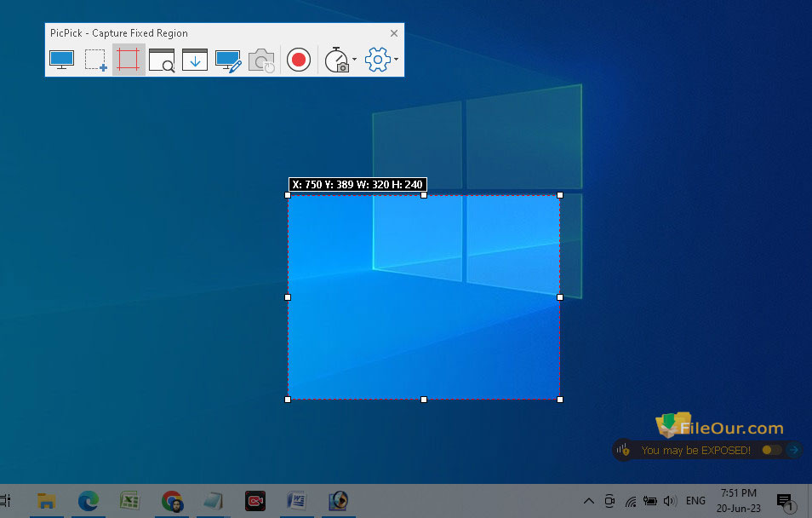Open File Explorer from the taskbar
This screenshot has height=518, width=812.
click(46, 501)
